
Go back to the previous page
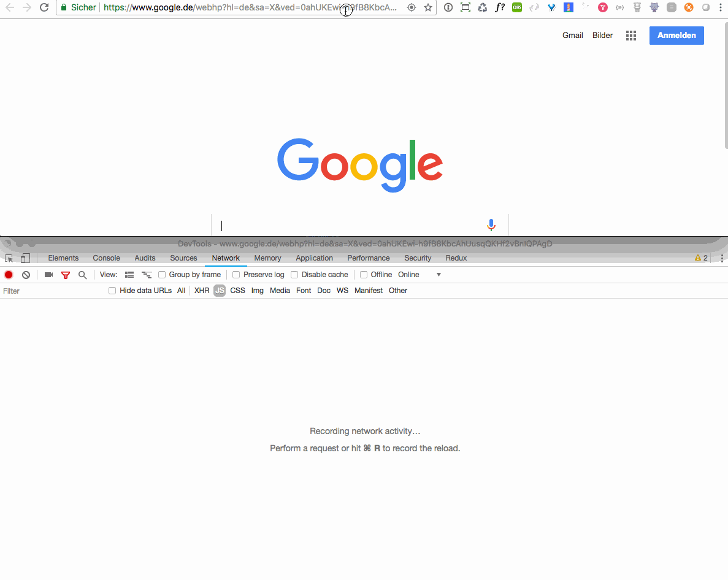[x=10, y=7]
